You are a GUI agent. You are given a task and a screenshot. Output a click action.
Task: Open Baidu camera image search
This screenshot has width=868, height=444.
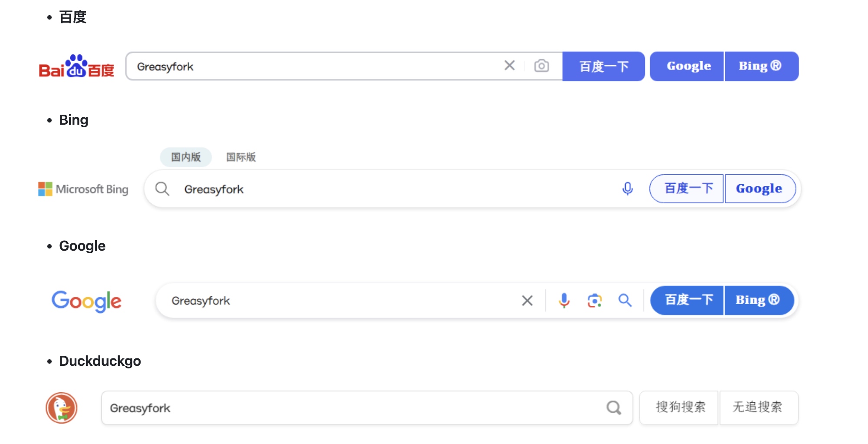541,66
